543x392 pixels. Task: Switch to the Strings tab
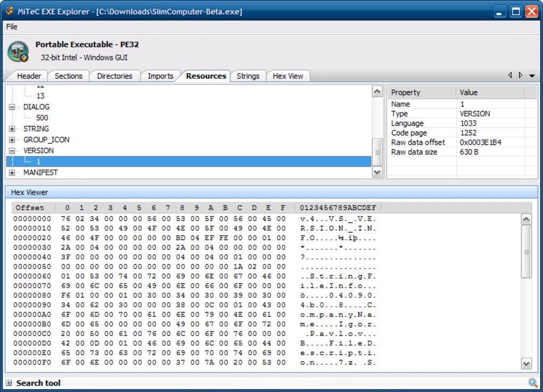(248, 76)
